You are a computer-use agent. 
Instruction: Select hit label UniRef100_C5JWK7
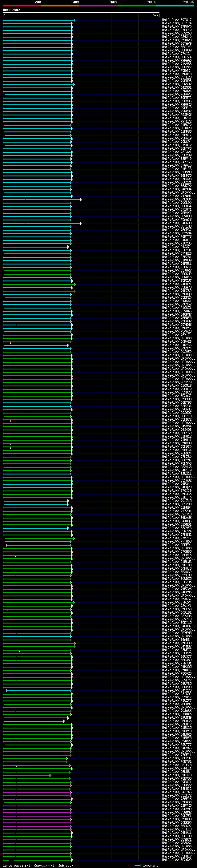click(x=177, y=271)
